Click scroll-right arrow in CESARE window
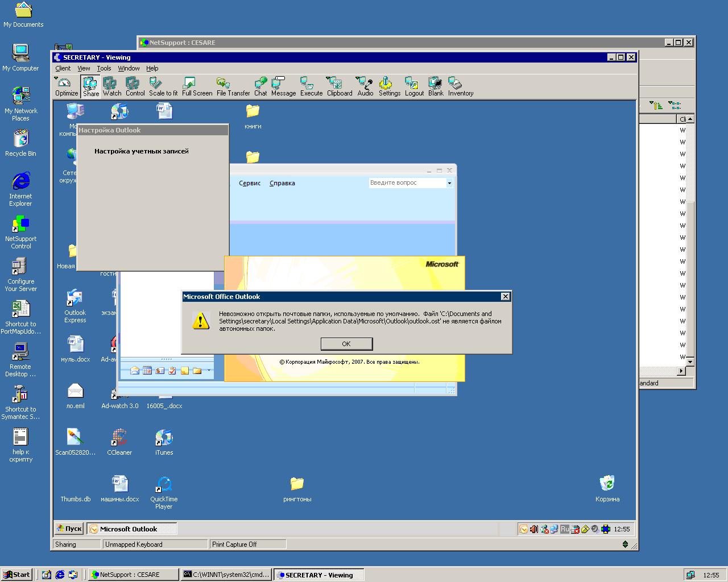728x582 pixels. click(x=682, y=371)
